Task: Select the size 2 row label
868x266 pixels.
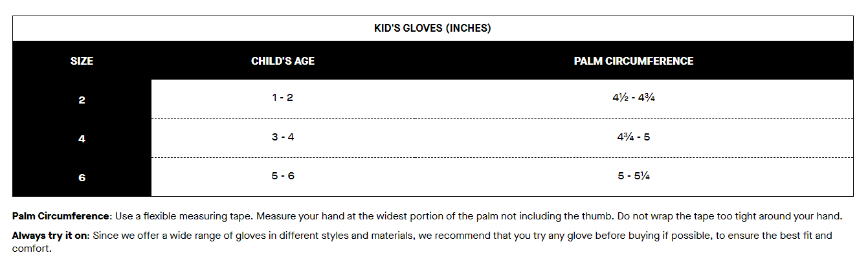Action: pos(82,100)
